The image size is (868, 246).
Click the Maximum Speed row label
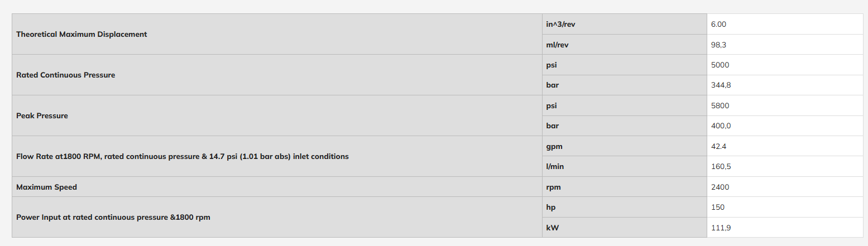click(x=47, y=187)
